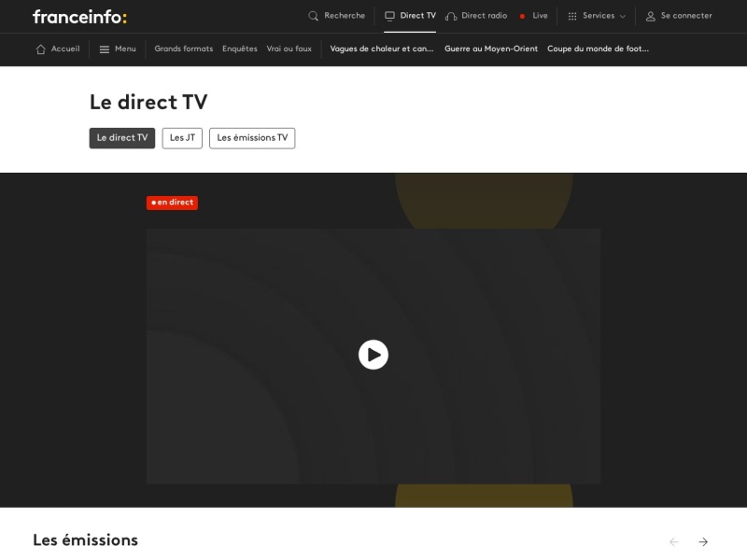
Task: Open Vagues de chaleur topic link
Action: tap(382, 49)
